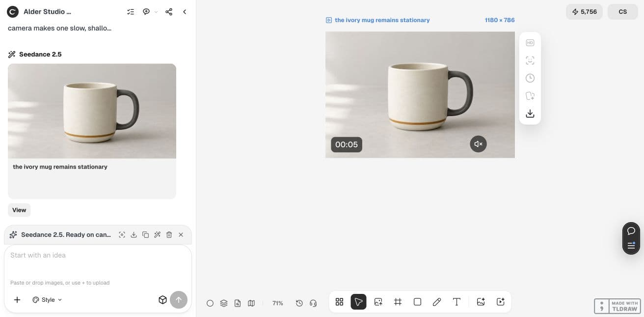The image size is (644, 317).
Task: Download the video from the side toolbar
Action: [530, 114]
